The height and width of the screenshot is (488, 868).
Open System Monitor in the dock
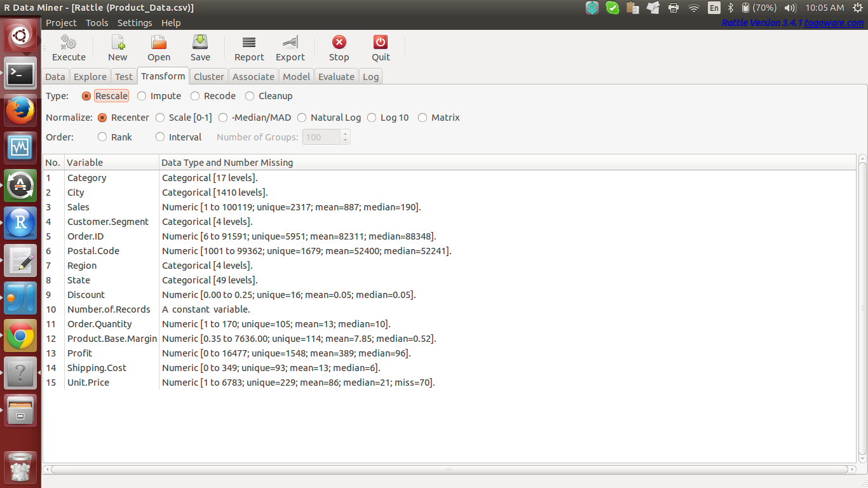point(20,148)
